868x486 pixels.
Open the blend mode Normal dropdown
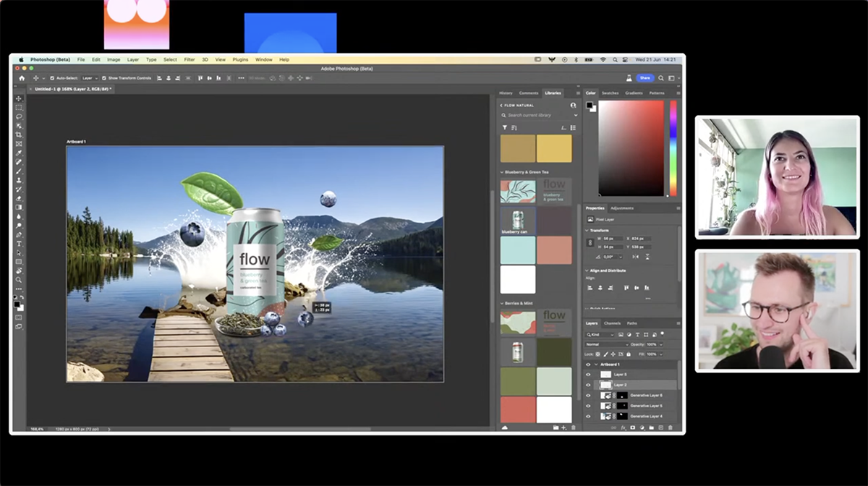[607, 344]
